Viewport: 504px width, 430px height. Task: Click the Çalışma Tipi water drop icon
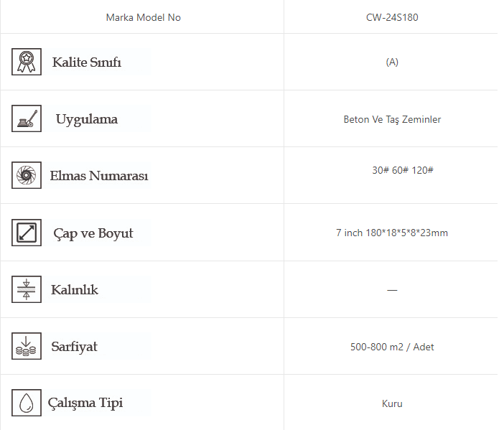[x=27, y=402]
